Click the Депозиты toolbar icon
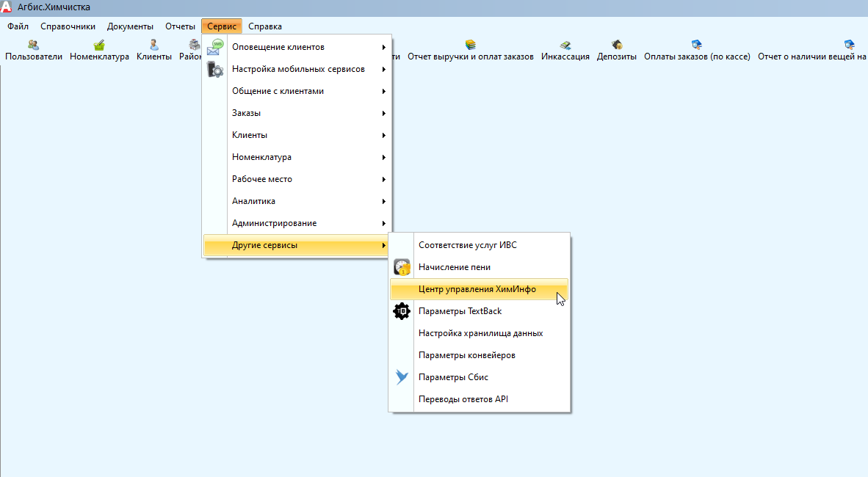This screenshot has width=868, height=477. tap(616, 45)
